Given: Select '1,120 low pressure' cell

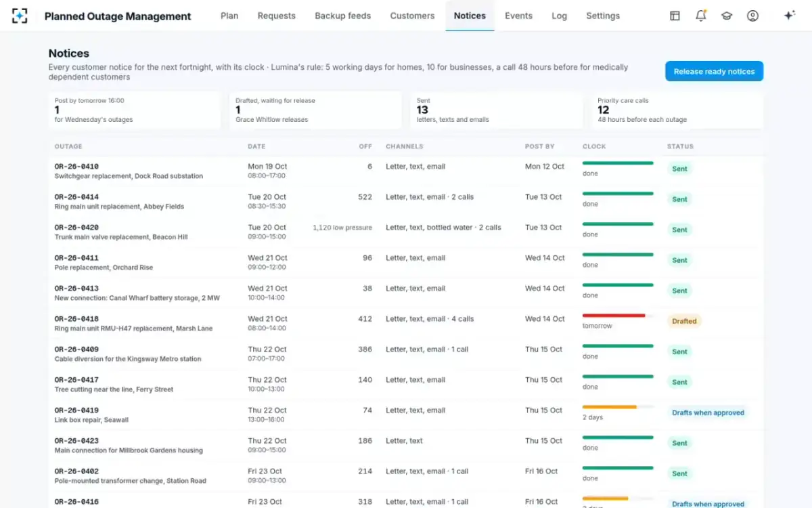Looking at the screenshot, I should pos(342,228).
